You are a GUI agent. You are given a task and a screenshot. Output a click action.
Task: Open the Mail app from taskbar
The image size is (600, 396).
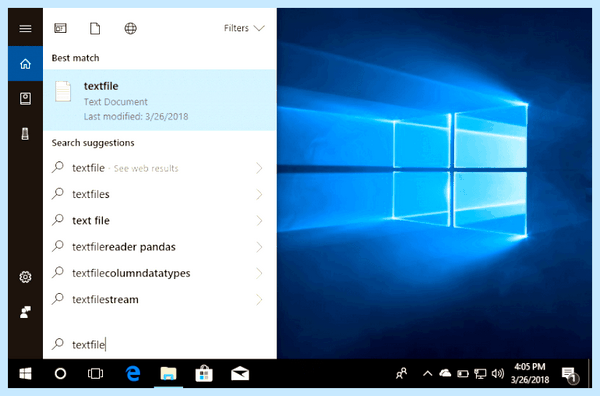[240, 373]
